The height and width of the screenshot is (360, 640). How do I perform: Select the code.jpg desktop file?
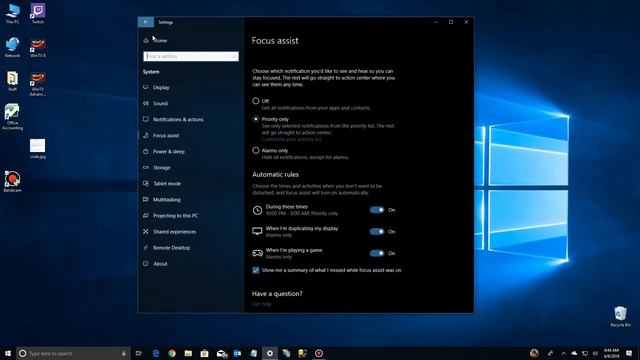click(x=38, y=149)
